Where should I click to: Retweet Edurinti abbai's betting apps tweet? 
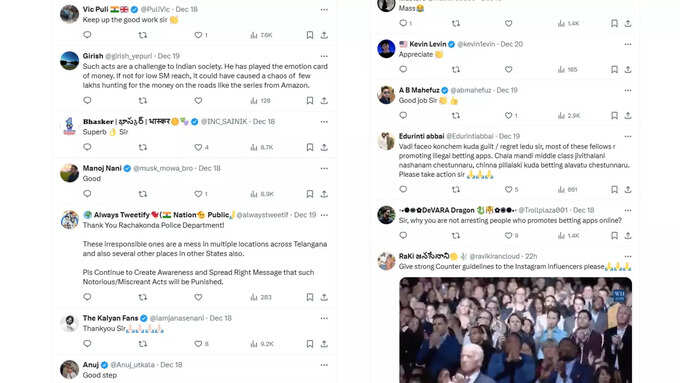tap(456, 190)
